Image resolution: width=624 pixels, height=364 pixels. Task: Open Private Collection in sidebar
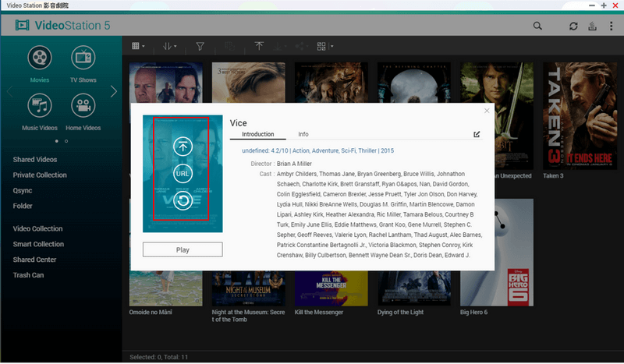[x=40, y=175]
